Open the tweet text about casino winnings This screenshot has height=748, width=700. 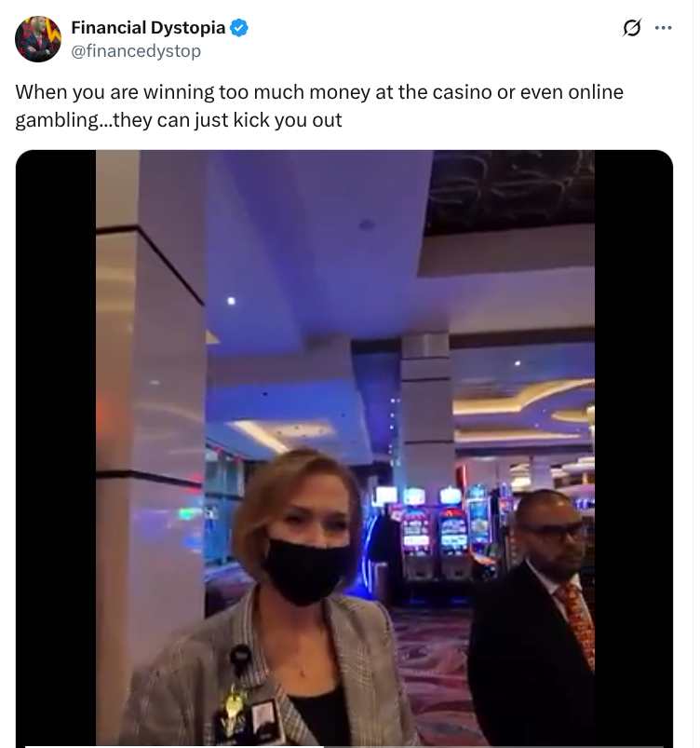click(x=319, y=106)
